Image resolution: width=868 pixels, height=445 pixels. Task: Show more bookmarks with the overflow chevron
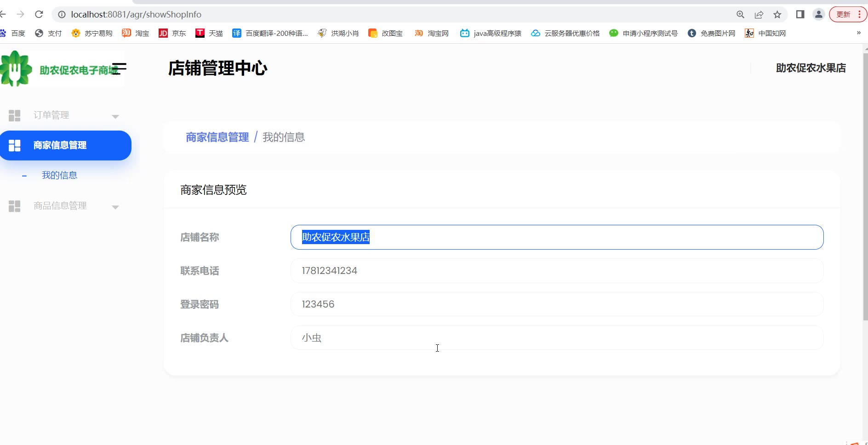(x=858, y=33)
